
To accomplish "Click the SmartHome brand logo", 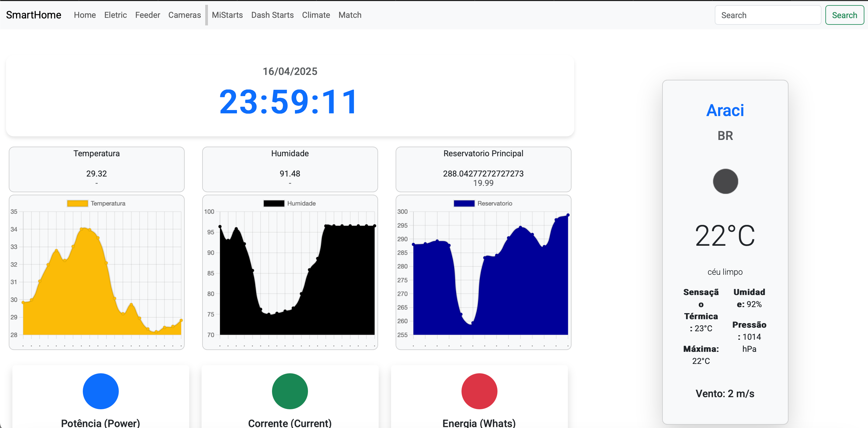I will [34, 15].
